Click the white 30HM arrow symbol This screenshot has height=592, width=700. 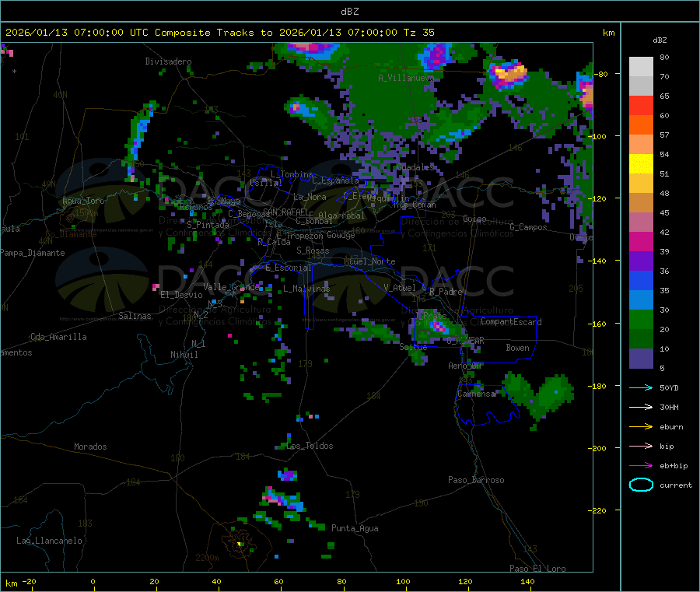tap(641, 407)
